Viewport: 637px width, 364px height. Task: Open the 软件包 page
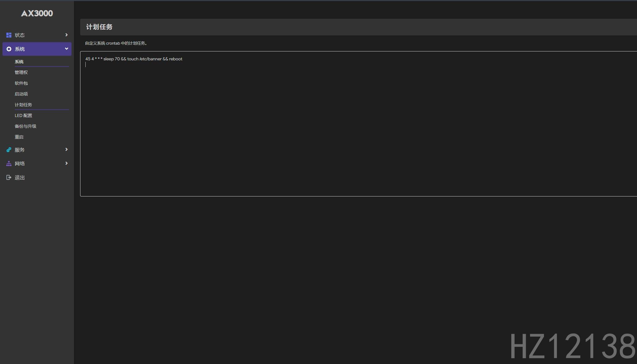pos(21,83)
